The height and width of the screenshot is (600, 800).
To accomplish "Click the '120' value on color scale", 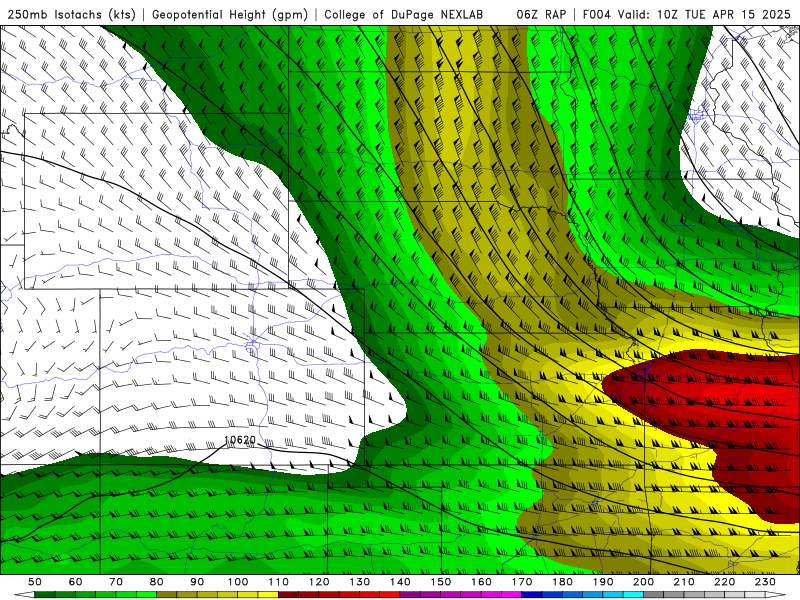I will pyautogui.click(x=319, y=582).
